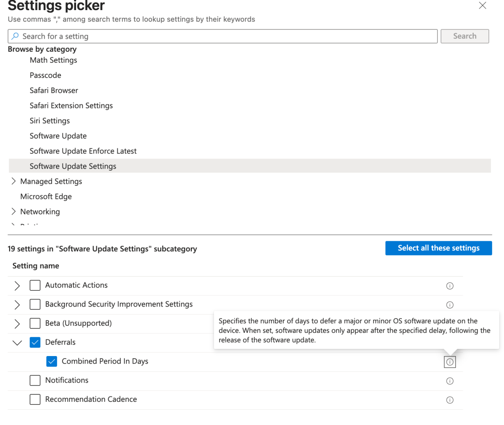Click the Search button

[464, 36]
